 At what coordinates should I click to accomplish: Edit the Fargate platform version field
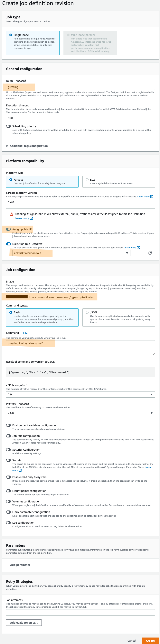tap(80, 202)
